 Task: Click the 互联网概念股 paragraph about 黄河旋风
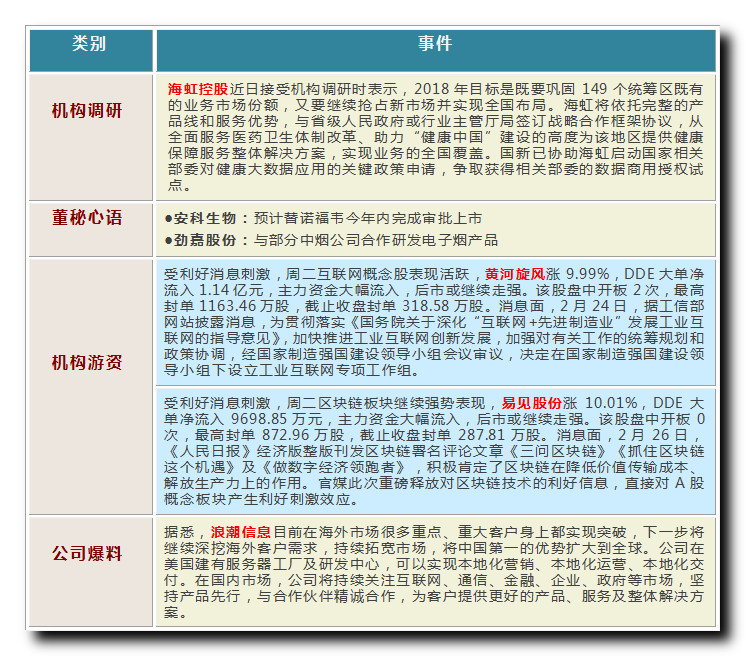click(435, 322)
